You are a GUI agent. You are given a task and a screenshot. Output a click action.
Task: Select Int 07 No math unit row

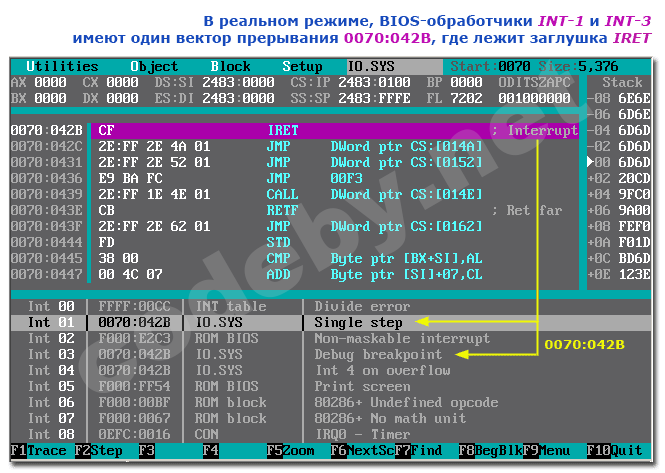(331, 418)
